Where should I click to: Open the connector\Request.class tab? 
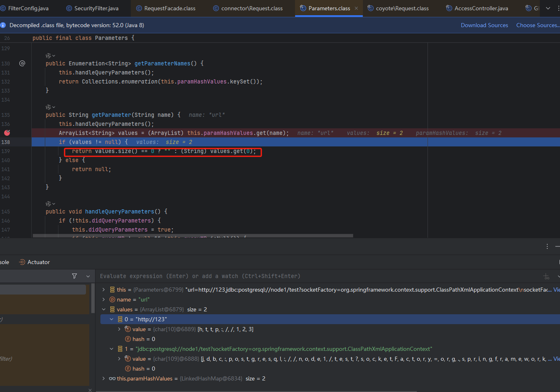(248, 8)
